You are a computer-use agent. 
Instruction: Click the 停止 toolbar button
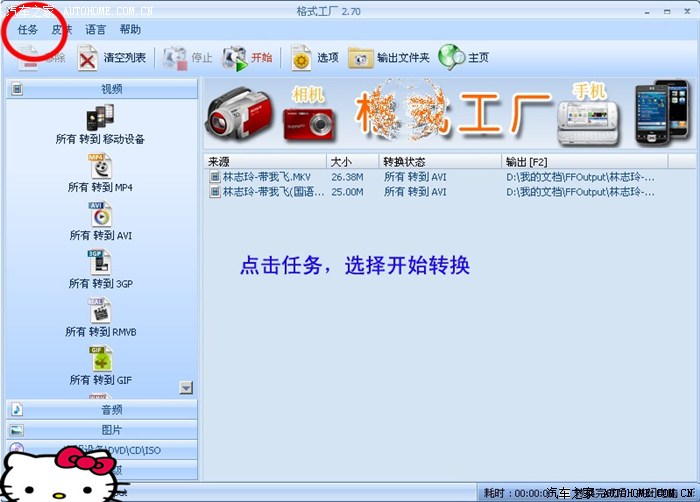click(x=187, y=58)
